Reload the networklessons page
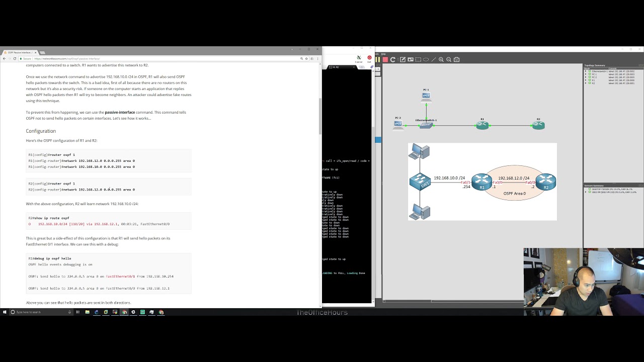Viewport: 644px width, 362px height. pos(15,59)
